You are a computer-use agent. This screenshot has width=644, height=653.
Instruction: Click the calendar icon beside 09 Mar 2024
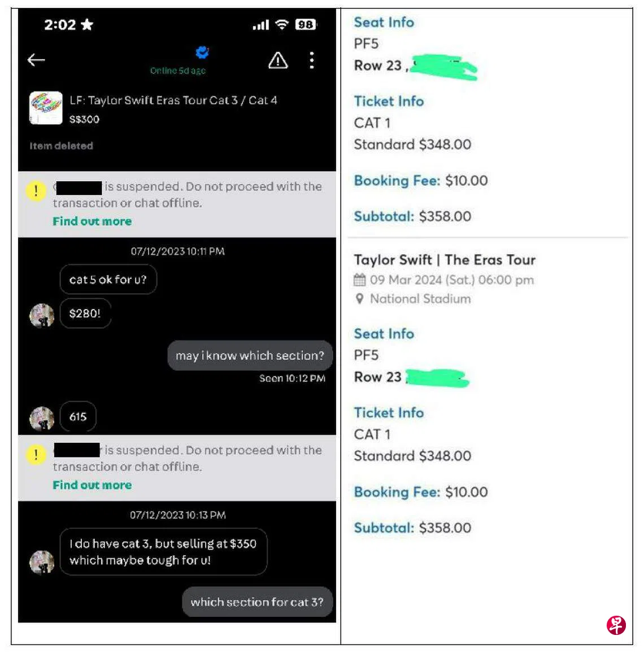click(359, 280)
